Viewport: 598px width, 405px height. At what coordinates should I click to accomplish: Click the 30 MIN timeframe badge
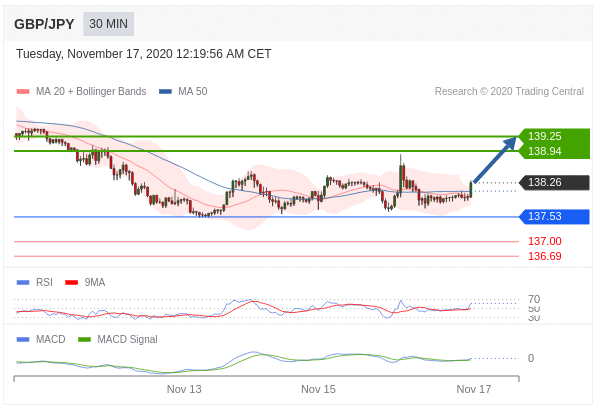(x=108, y=24)
